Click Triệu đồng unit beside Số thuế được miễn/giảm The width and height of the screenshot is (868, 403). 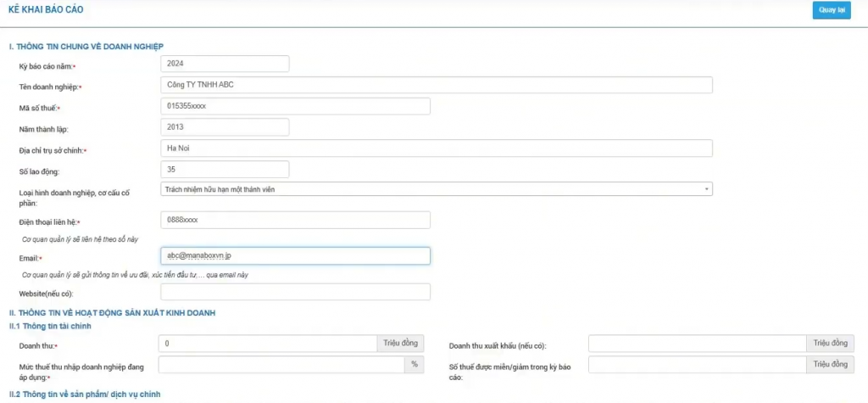(830, 365)
